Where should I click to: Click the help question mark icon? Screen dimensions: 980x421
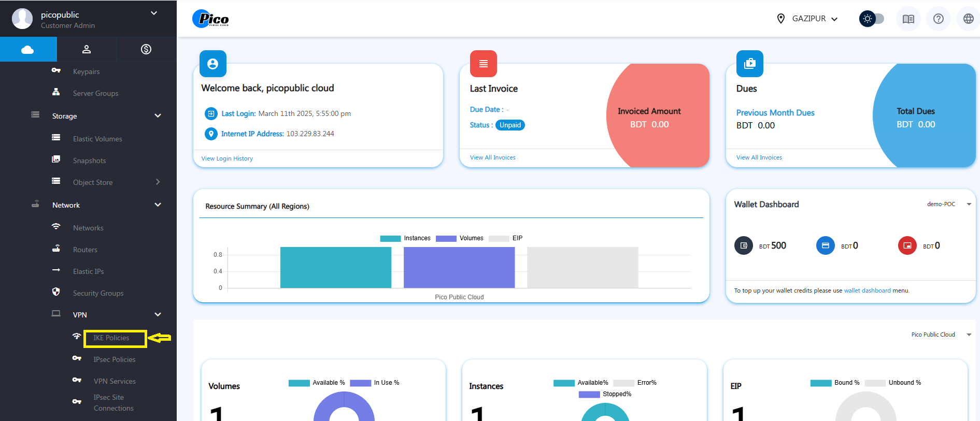pyautogui.click(x=938, y=19)
